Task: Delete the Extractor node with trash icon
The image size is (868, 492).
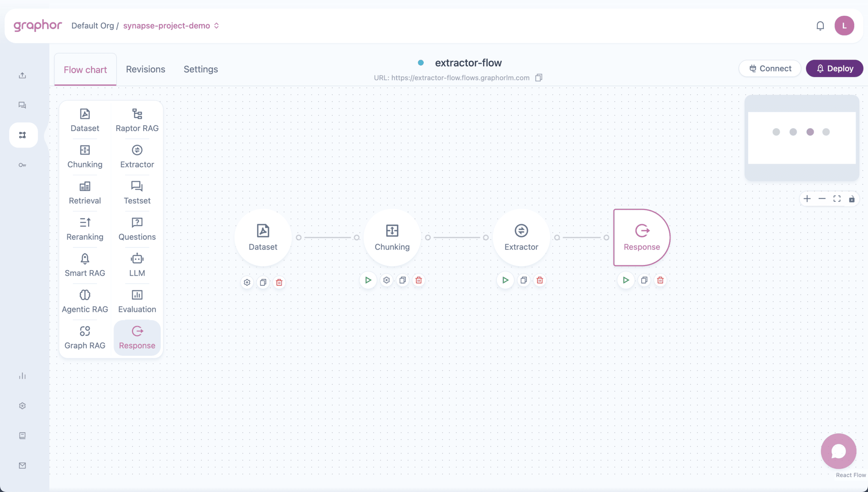Action: (540, 280)
